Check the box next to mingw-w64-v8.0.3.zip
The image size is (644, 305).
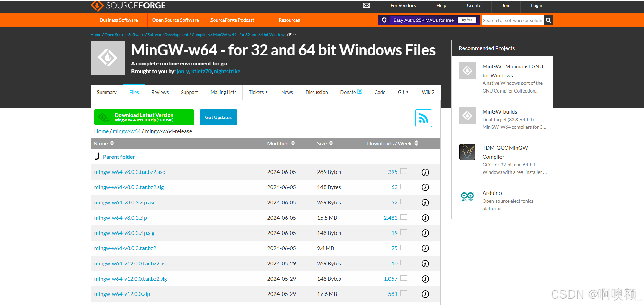[404, 217]
